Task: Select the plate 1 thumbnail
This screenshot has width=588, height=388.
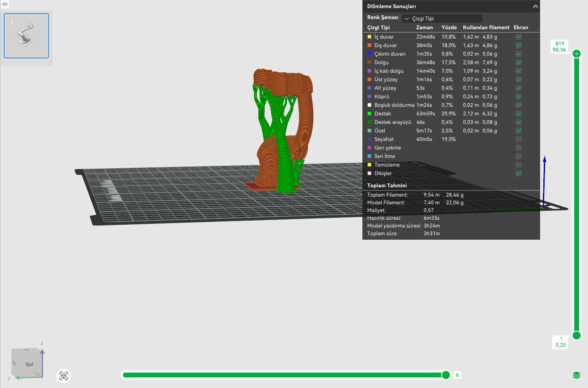Action: coord(26,36)
